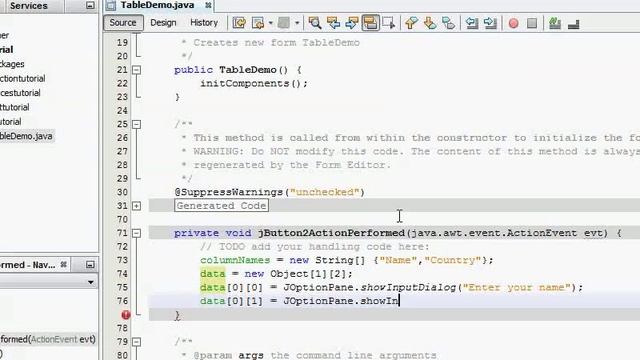Screen dimensions: 640x360
Task: Collapse the Javadoc fold at line 25
Action: pos(137,124)
